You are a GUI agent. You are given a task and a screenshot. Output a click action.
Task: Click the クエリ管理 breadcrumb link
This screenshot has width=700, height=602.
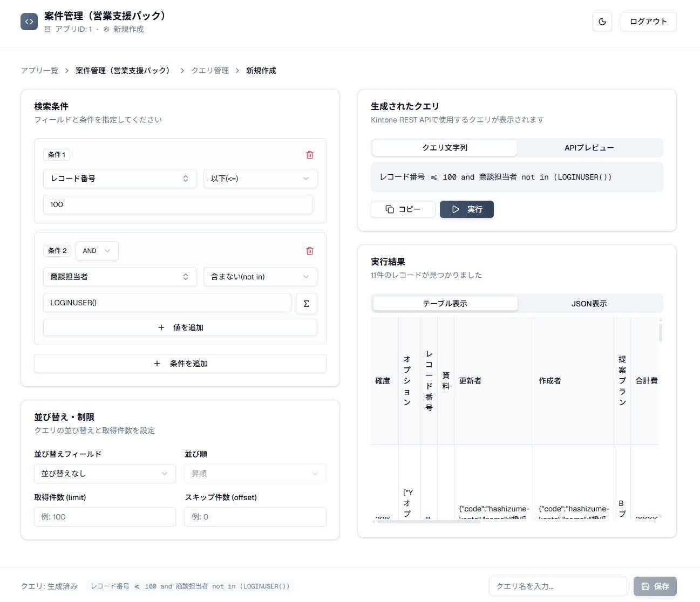(210, 71)
